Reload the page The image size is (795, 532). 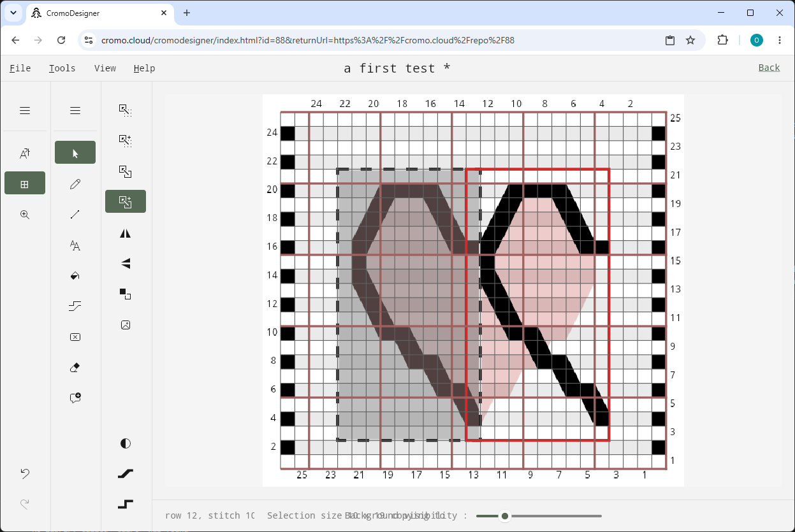(61, 40)
